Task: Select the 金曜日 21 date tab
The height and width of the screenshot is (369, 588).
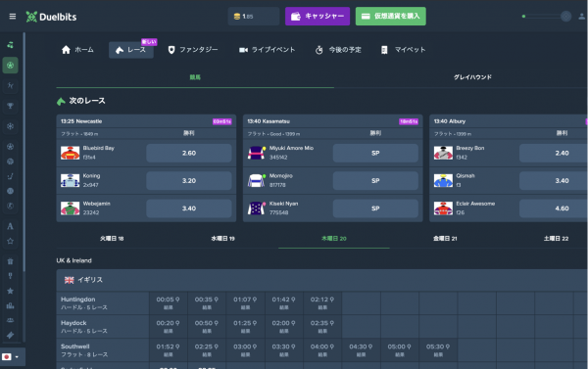Action: tap(445, 238)
